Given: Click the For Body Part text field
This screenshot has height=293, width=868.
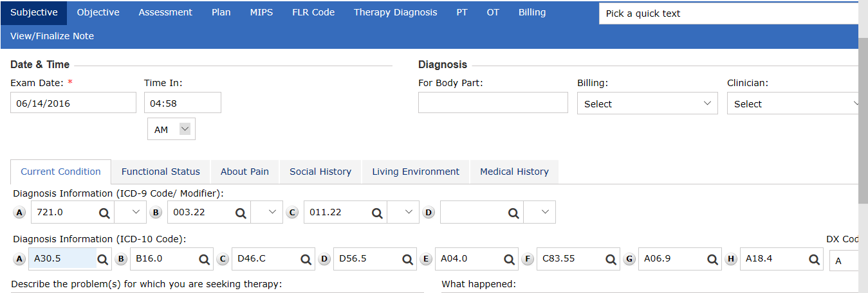Looking at the screenshot, I should click(x=493, y=103).
